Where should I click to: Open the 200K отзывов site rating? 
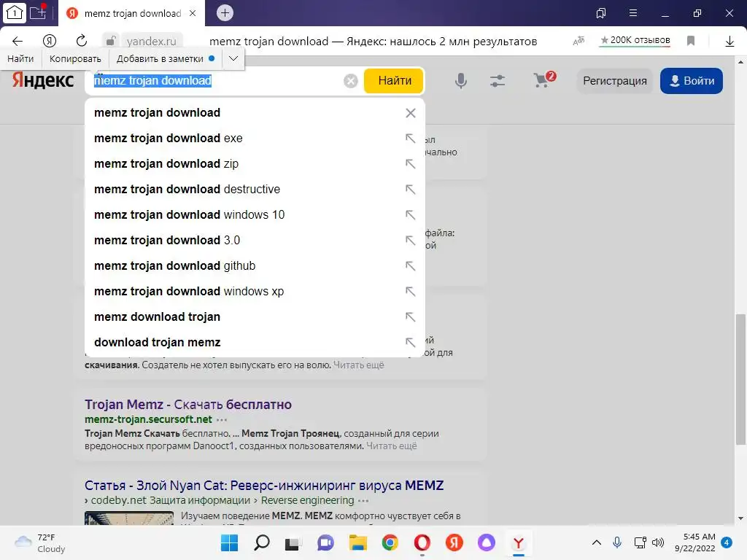635,41
